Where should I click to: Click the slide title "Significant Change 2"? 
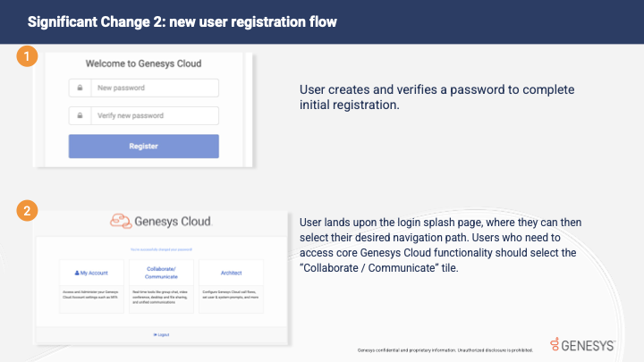(x=96, y=21)
